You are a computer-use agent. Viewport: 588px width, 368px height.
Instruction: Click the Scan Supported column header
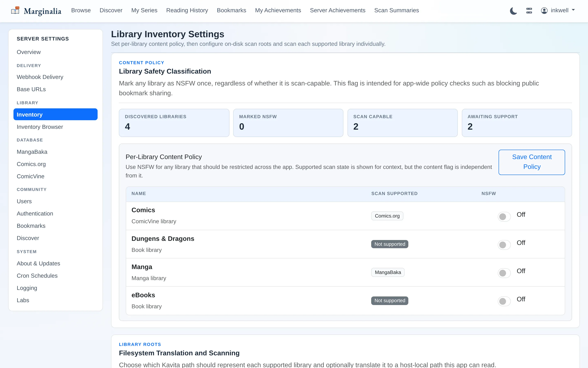pos(394,193)
